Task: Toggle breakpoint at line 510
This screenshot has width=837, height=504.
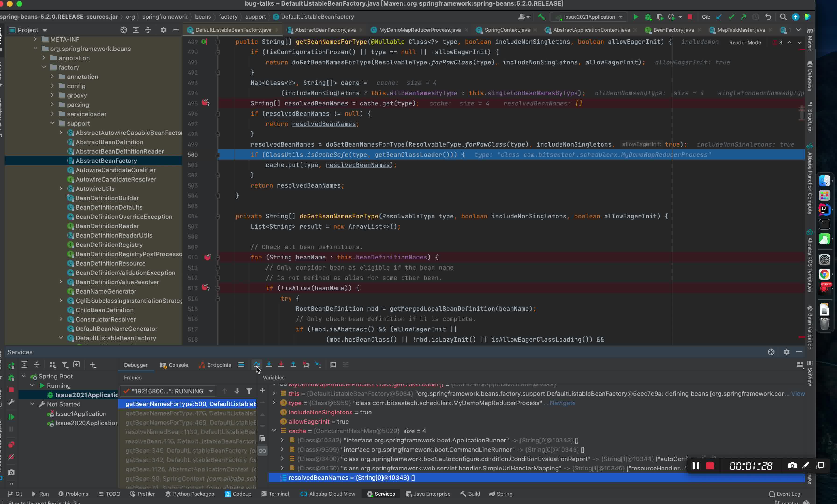Action: click(207, 257)
